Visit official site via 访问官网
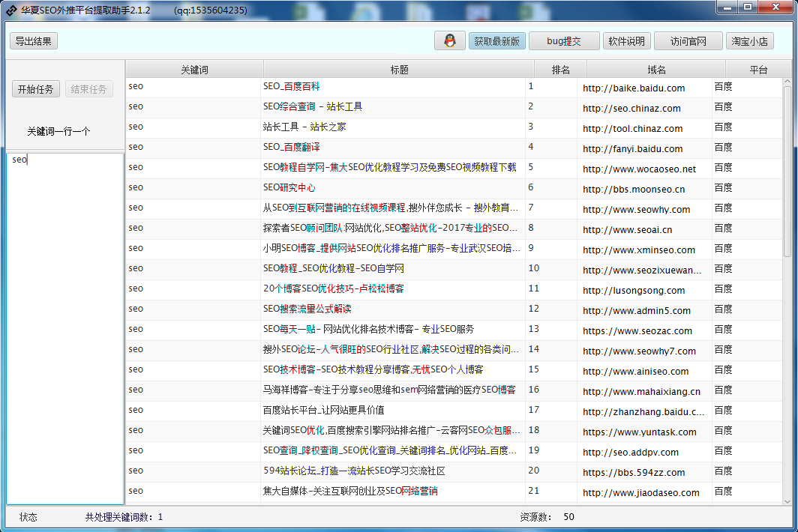This screenshot has height=532, width=798. pyautogui.click(x=688, y=41)
